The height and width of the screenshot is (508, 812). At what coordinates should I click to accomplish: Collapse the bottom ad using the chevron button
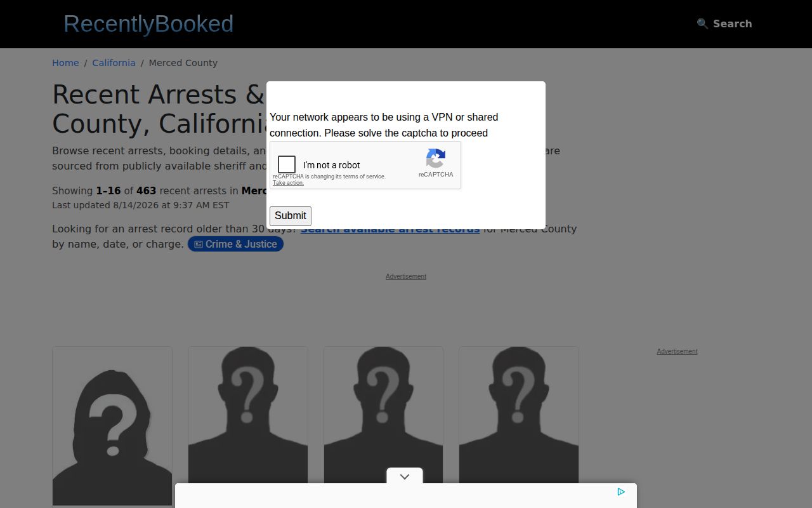pyautogui.click(x=405, y=476)
